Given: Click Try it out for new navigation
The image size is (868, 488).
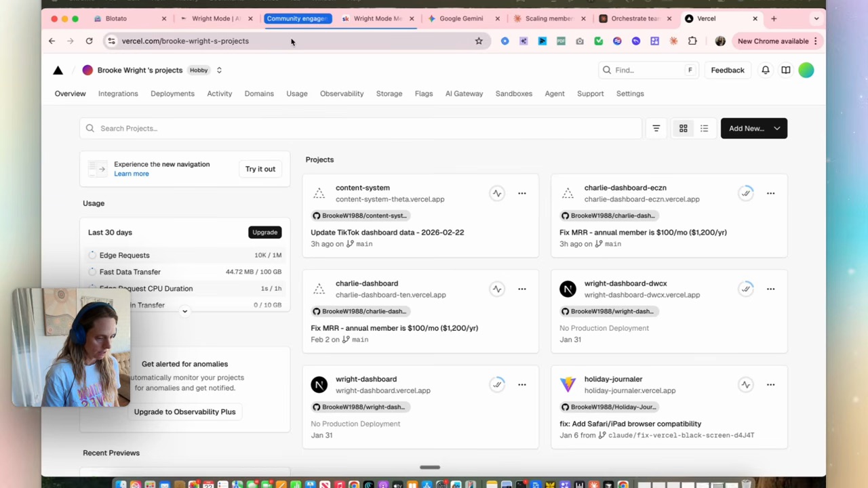Looking at the screenshot, I should pyautogui.click(x=260, y=169).
